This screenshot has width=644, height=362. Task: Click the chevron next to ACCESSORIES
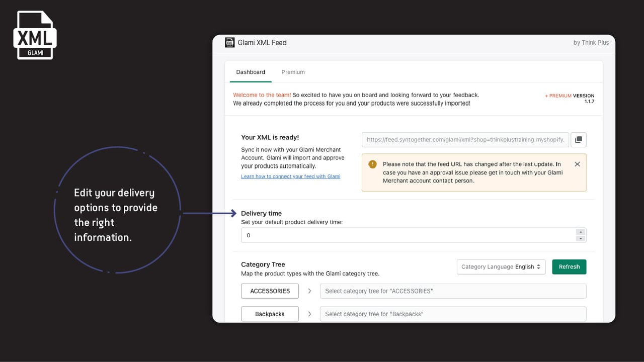[x=309, y=291]
